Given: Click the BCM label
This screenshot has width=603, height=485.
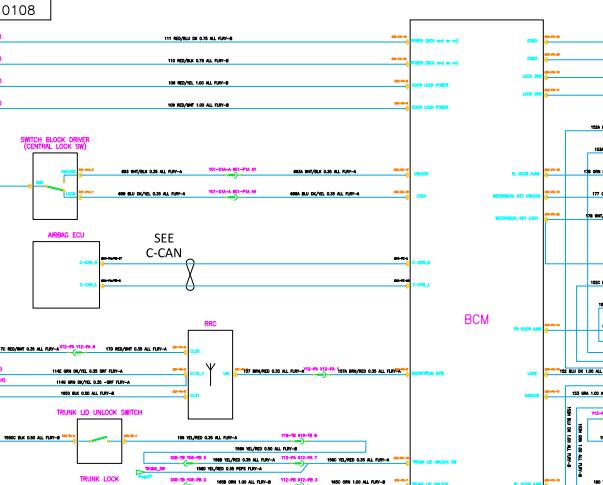Looking at the screenshot, I should click(x=476, y=320).
